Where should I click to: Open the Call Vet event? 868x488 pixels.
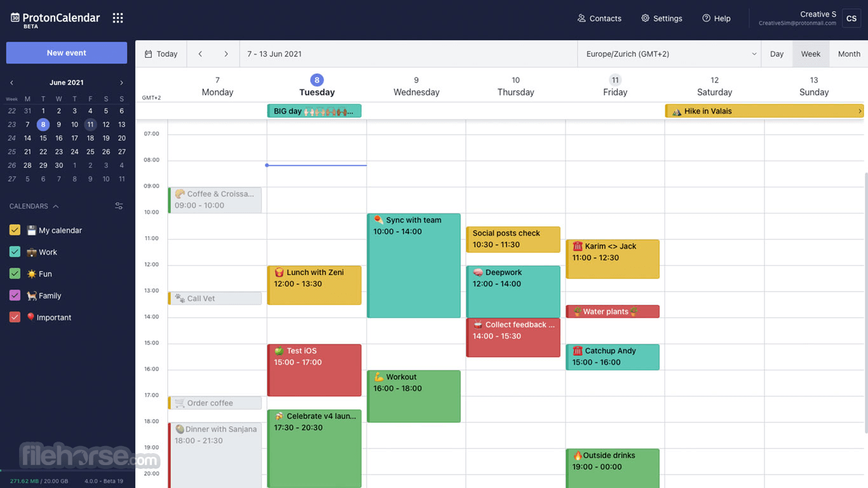pos(215,298)
